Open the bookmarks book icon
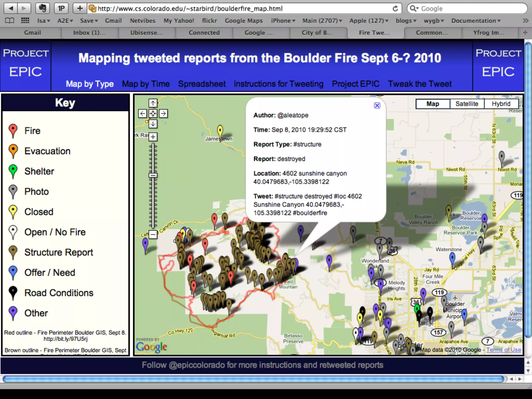 tap(10, 21)
